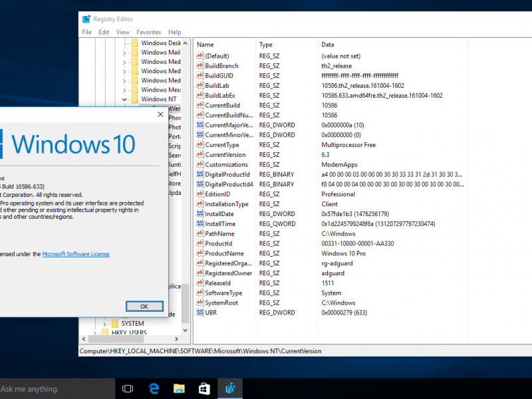Select the Windows Desk tree item
532x399 pixels.
click(x=161, y=43)
